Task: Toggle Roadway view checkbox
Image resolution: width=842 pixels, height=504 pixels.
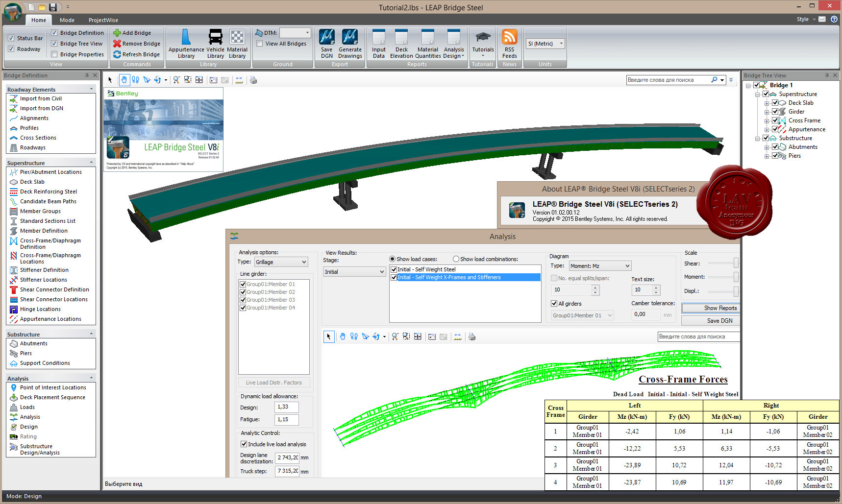Action: click(x=11, y=49)
